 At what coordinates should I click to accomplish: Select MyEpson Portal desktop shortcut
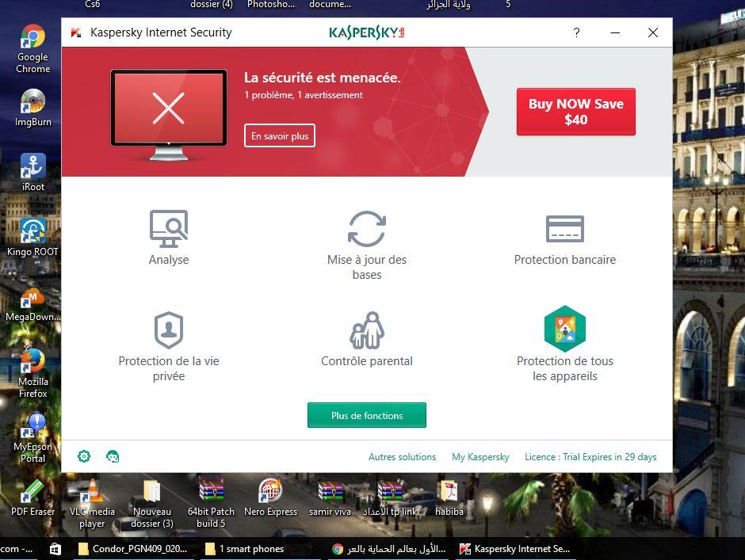[32, 438]
